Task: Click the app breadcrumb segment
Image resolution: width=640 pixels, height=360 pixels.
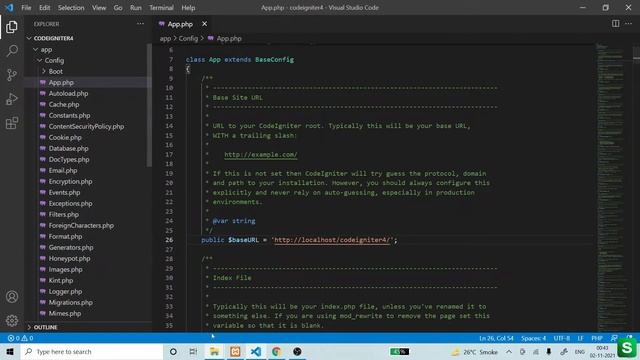Action: click(165, 38)
